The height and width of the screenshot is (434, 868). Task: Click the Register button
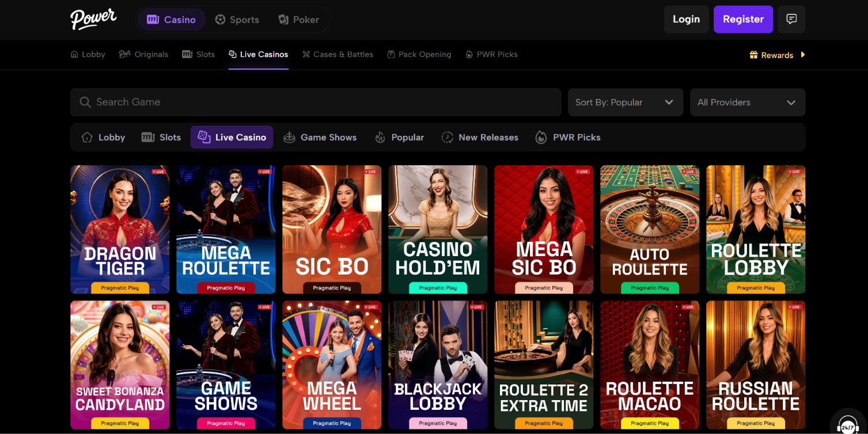click(743, 19)
